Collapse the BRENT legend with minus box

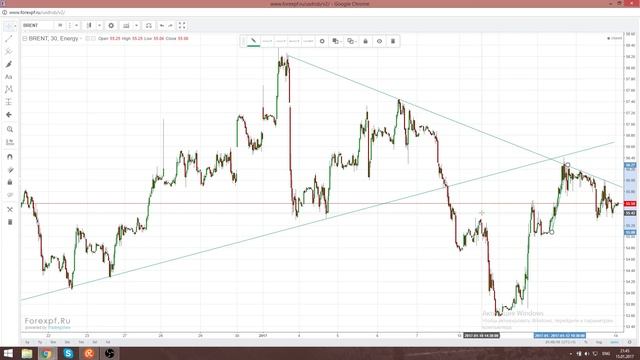[x=24, y=38]
